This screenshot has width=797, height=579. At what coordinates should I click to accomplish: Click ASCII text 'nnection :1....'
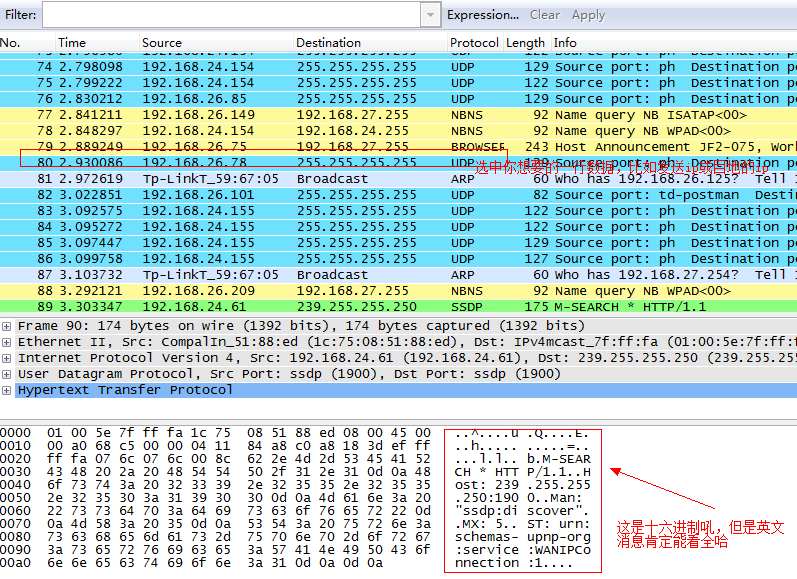point(513,563)
